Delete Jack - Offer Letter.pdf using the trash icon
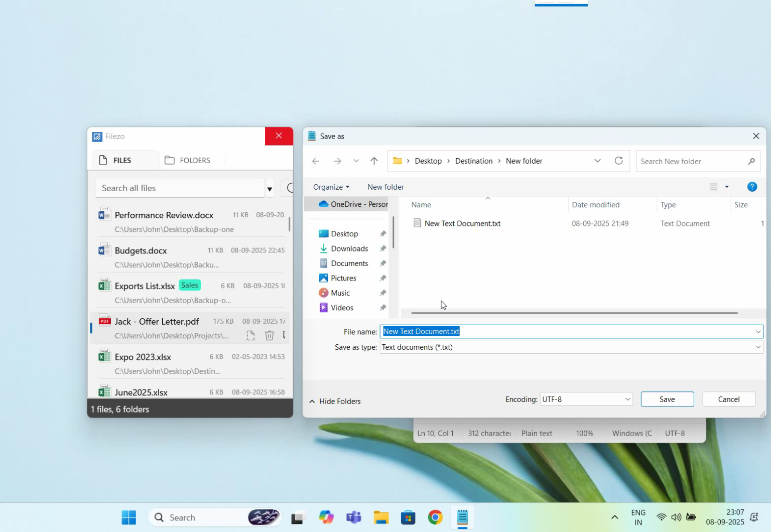Screen dimensions: 771x532 coord(270,335)
